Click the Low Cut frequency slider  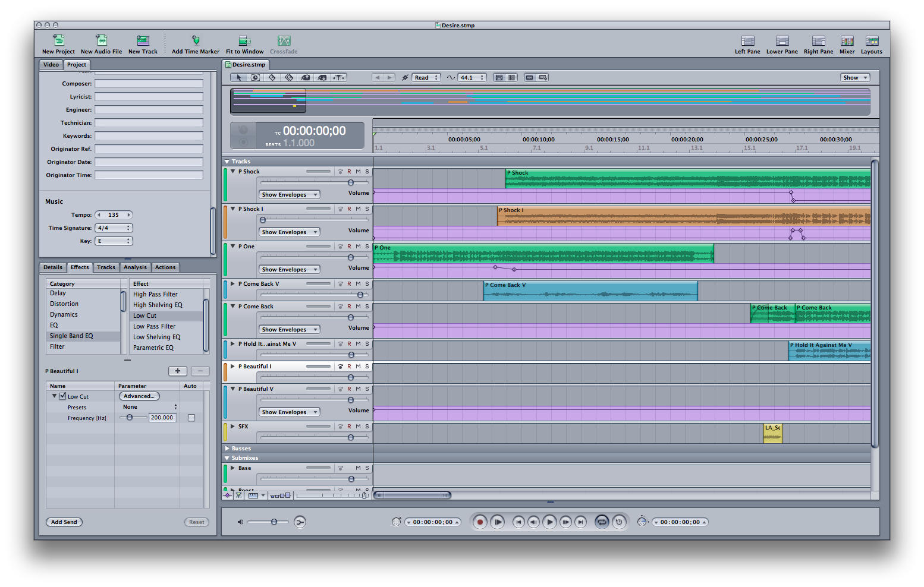pyautogui.click(x=130, y=418)
